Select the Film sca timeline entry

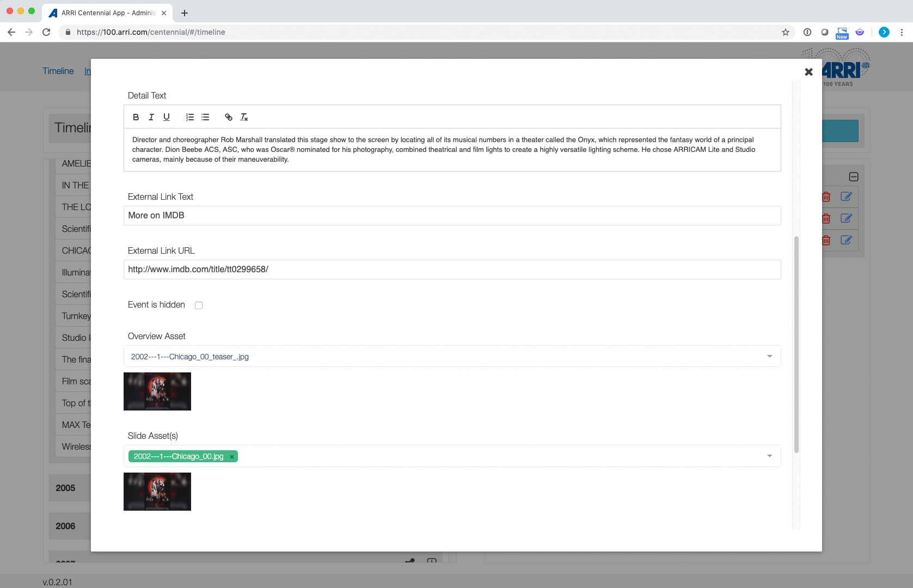[73, 381]
